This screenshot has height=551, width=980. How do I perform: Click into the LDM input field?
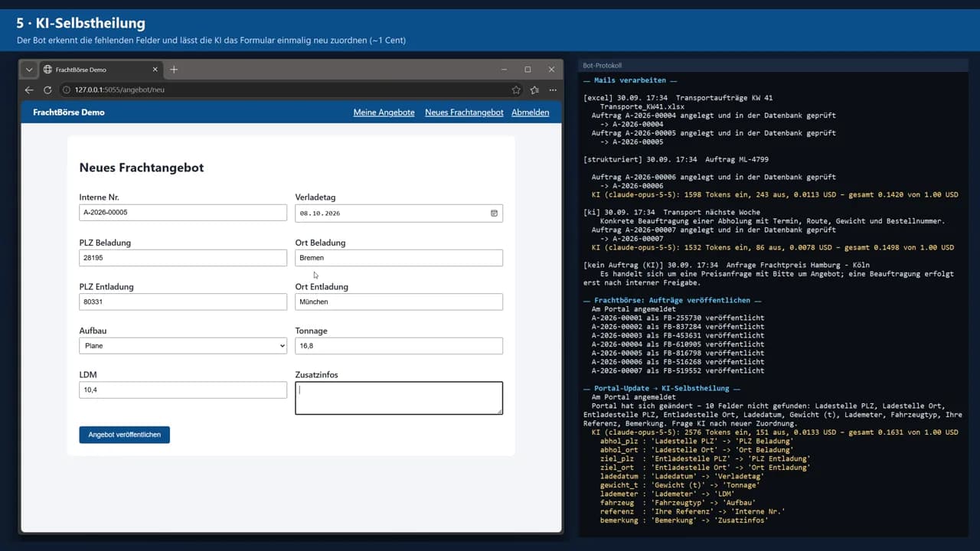pos(183,390)
